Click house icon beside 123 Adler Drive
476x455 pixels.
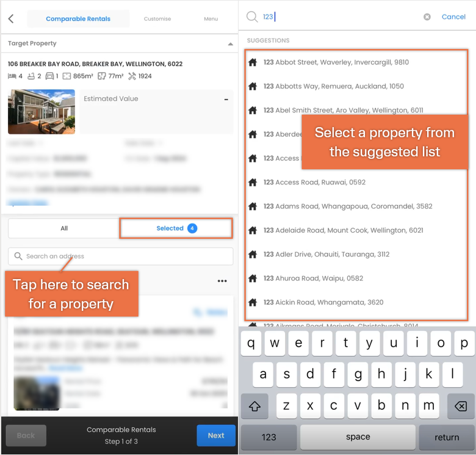[x=253, y=254]
